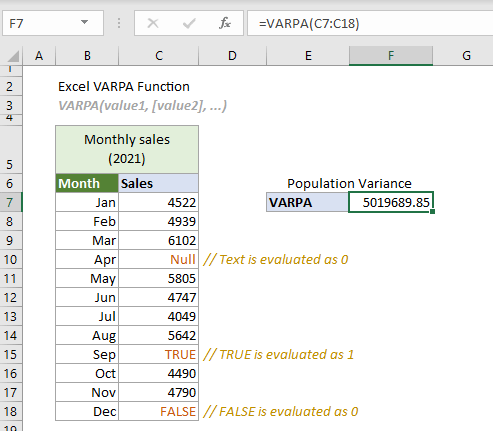Click cell F7 showing 5019689.85
493x431 pixels.
(x=391, y=202)
